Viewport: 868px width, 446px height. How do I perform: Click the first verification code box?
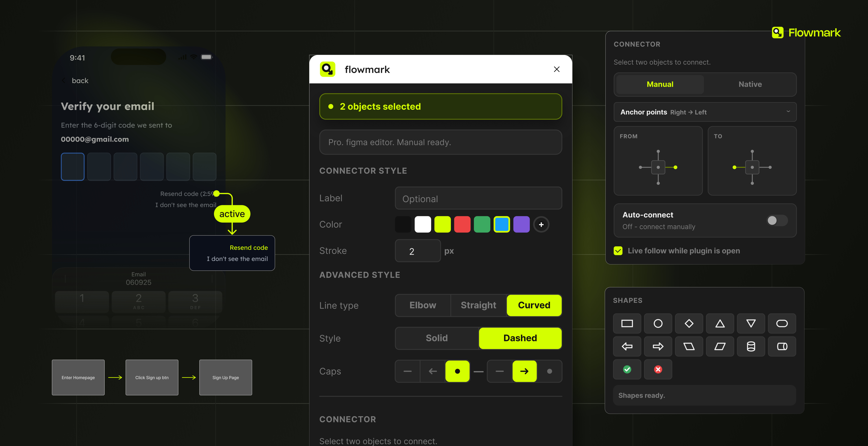73,167
